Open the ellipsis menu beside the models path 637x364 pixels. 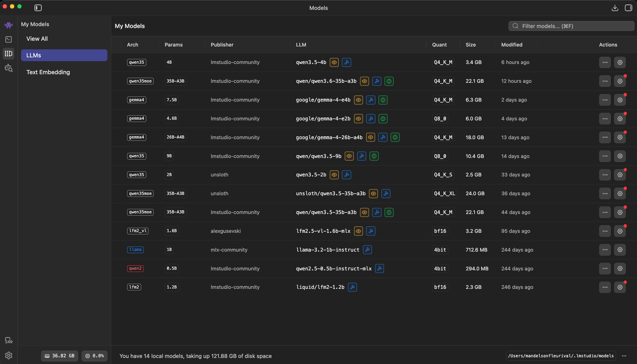[624, 356]
